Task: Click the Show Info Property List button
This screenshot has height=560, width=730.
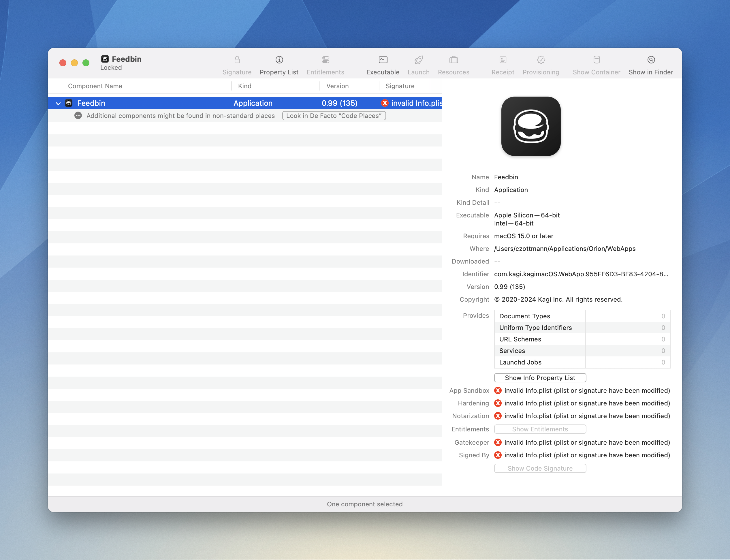Action: (x=540, y=378)
